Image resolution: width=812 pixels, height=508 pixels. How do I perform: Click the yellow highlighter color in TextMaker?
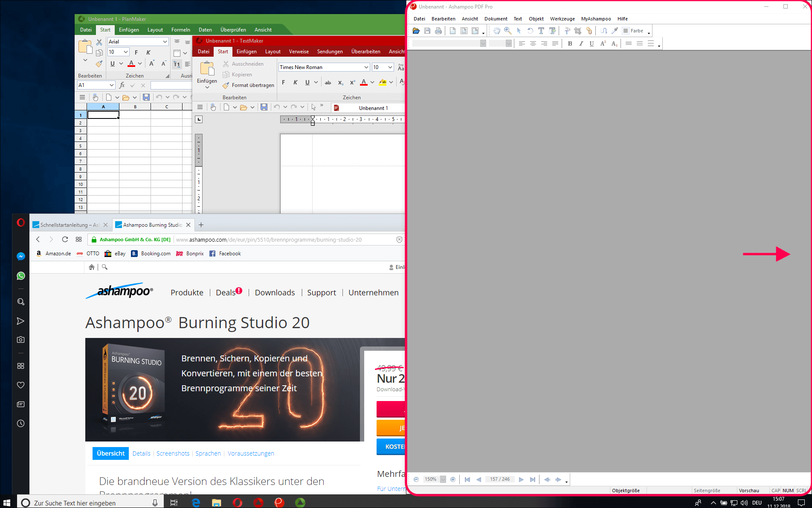383,82
